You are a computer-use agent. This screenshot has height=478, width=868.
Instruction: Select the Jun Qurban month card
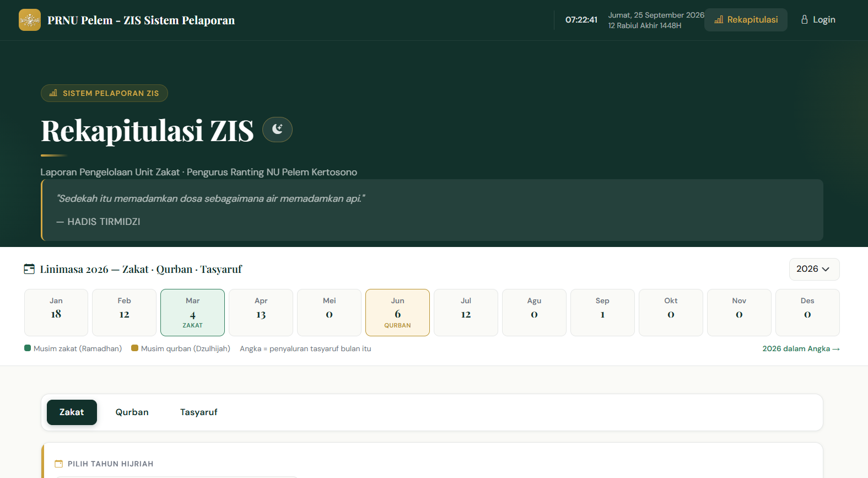tap(397, 313)
